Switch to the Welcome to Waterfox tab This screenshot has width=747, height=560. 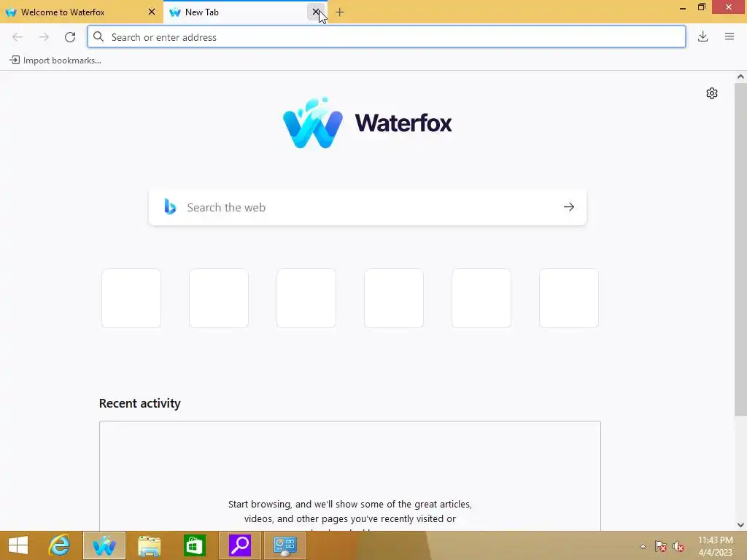click(x=81, y=12)
